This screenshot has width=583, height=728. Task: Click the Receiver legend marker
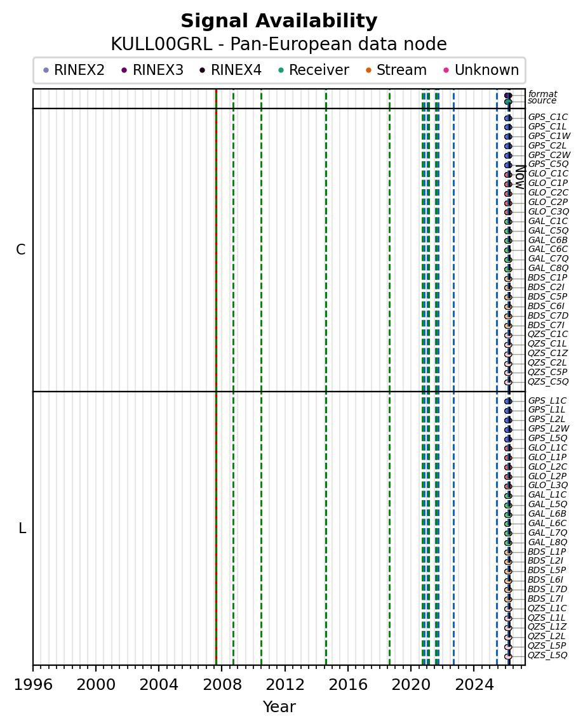[281, 70]
